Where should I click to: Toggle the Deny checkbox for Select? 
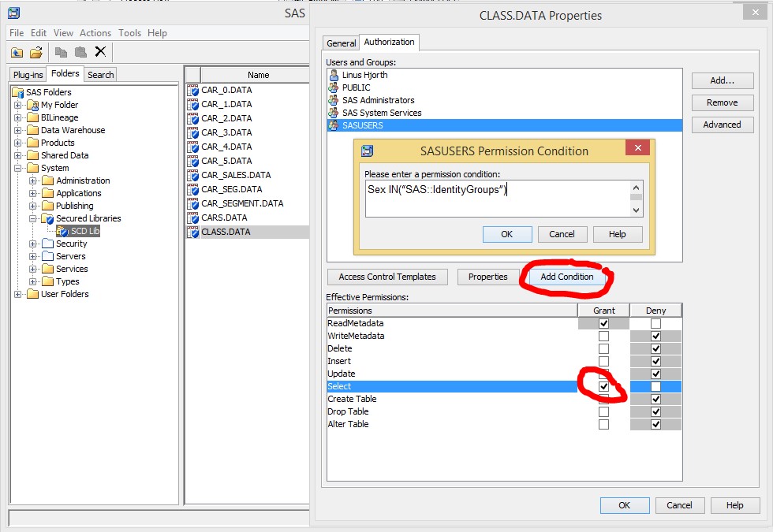(x=655, y=387)
